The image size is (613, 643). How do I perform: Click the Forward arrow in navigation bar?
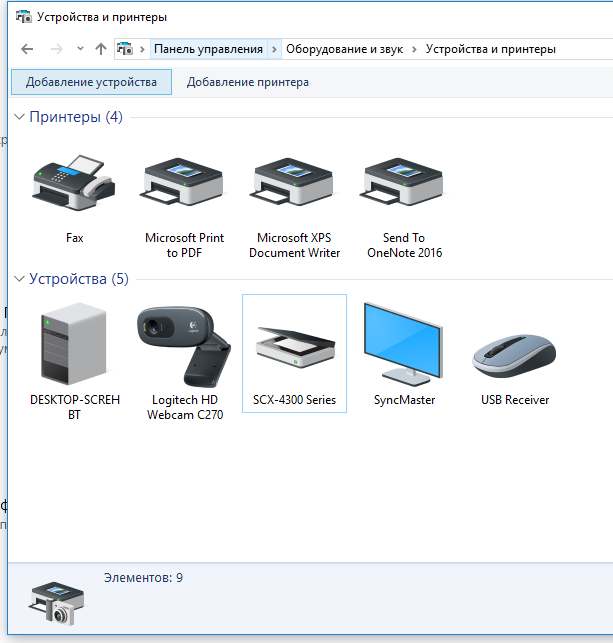(x=57, y=49)
